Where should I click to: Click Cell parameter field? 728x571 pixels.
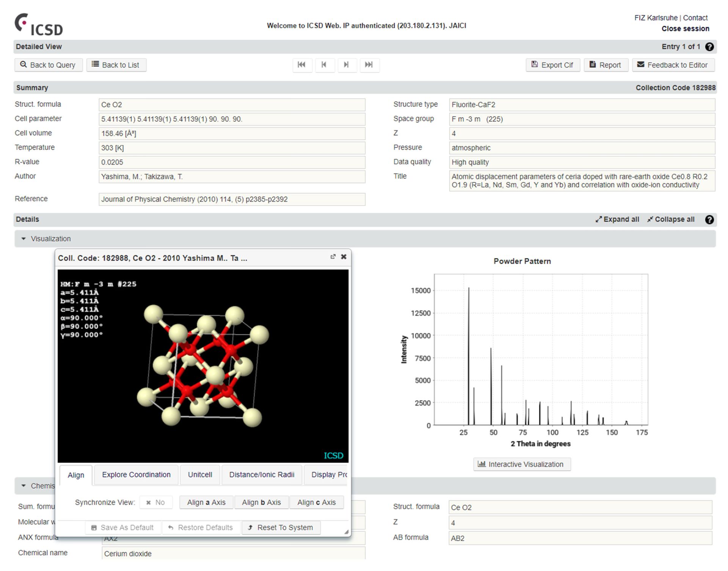pos(232,119)
